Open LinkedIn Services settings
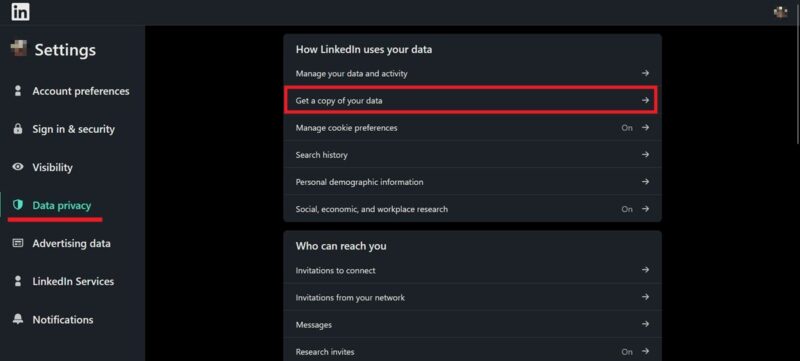Screen dimensions: 800x361 [73, 281]
